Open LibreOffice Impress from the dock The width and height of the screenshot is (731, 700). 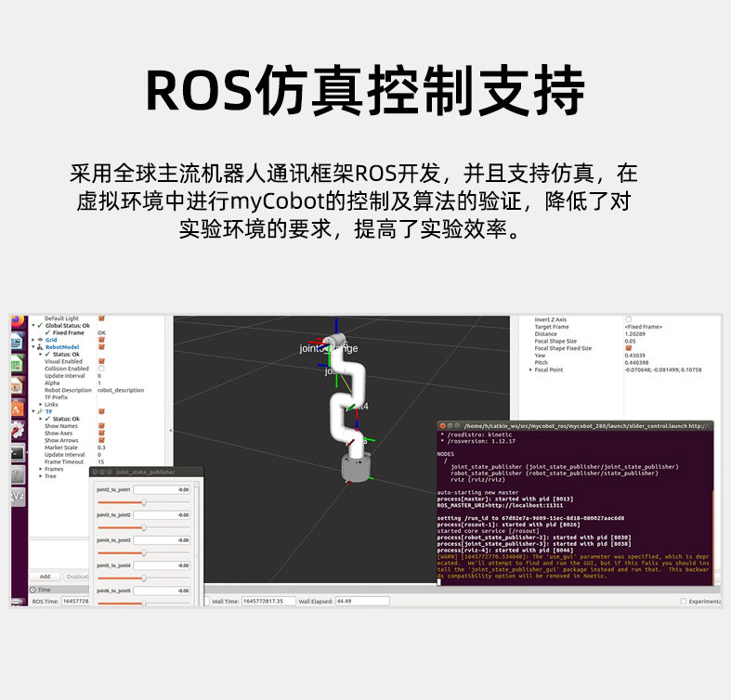point(17,386)
